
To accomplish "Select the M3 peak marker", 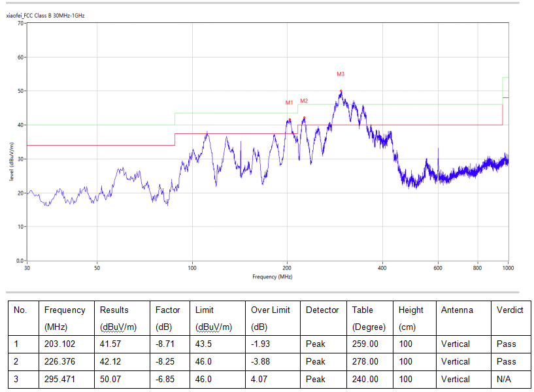I will point(341,74).
